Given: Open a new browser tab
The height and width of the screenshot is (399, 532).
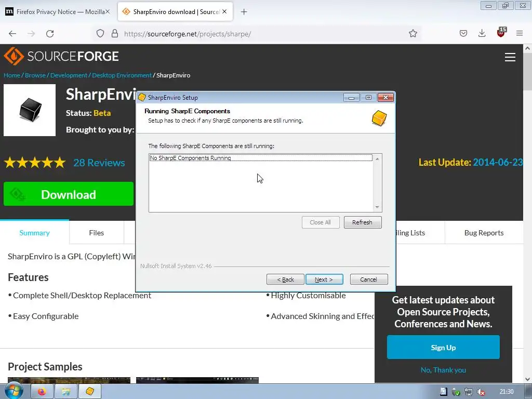Looking at the screenshot, I should [x=244, y=12].
